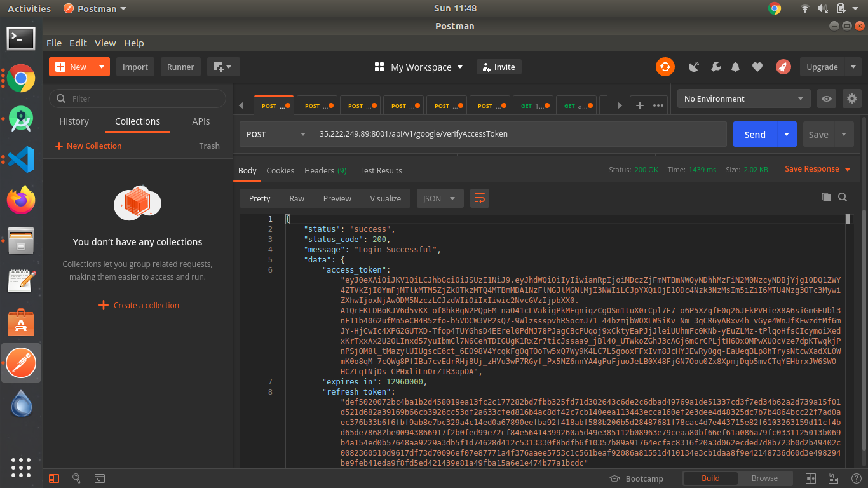Select the Raw response view tab
The height and width of the screenshot is (488, 868).
[297, 198]
